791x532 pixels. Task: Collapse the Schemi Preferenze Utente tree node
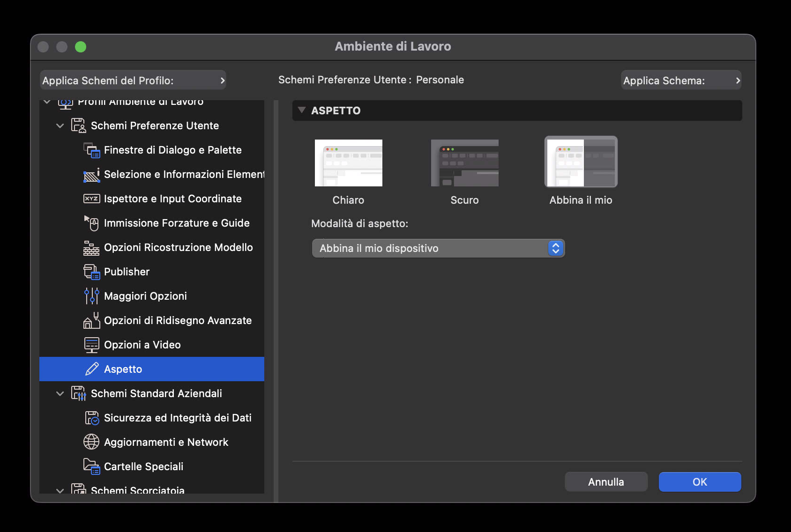(60, 126)
